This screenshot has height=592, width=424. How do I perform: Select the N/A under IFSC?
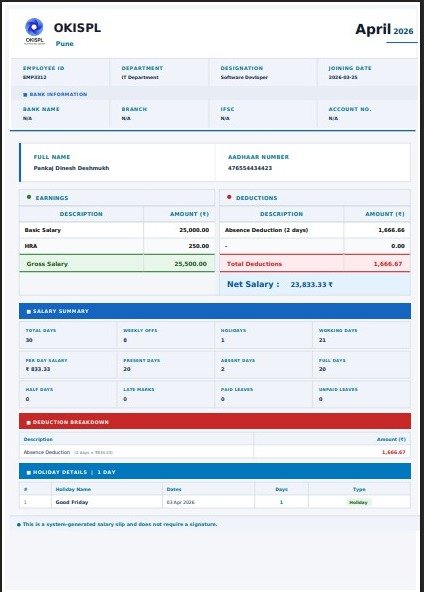coord(225,119)
